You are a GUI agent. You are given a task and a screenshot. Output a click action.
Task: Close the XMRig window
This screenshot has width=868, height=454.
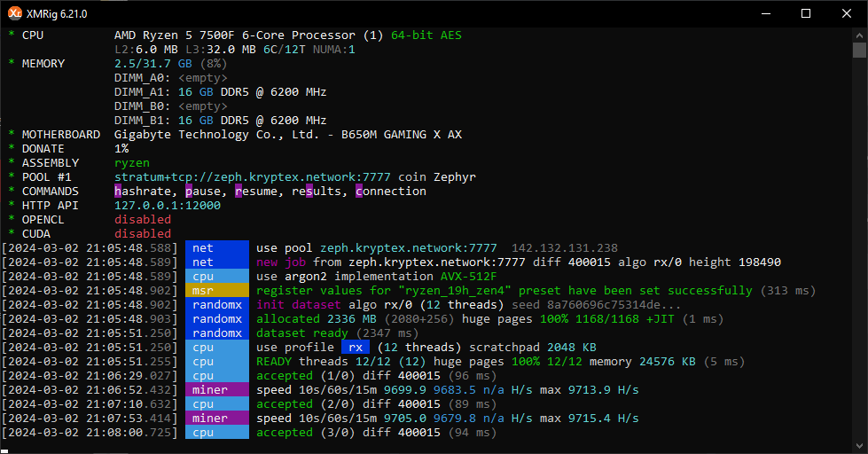pos(847,13)
